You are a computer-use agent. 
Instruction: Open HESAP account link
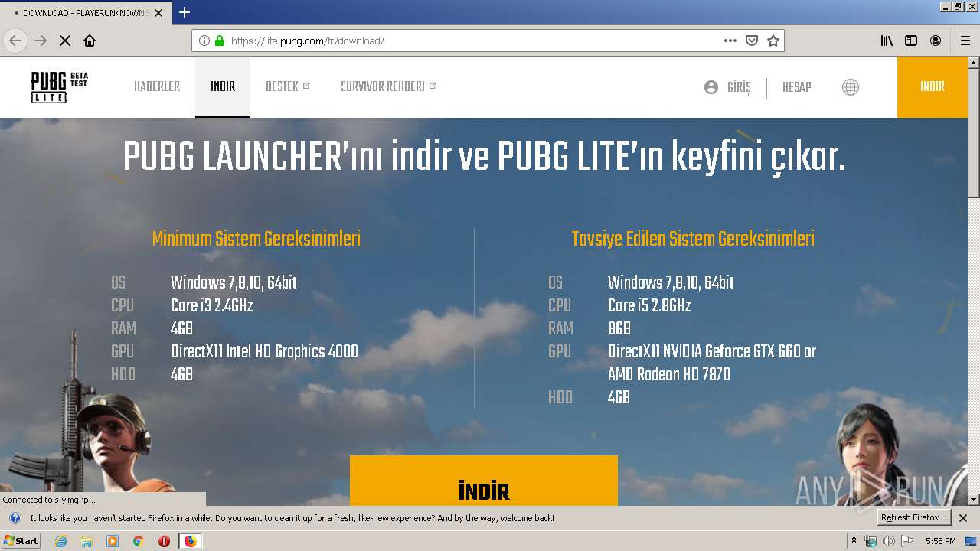point(796,87)
